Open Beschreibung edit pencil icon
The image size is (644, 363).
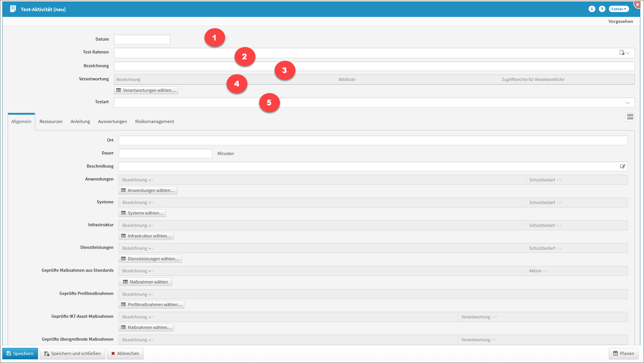pyautogui.click(x=623, y=166)
